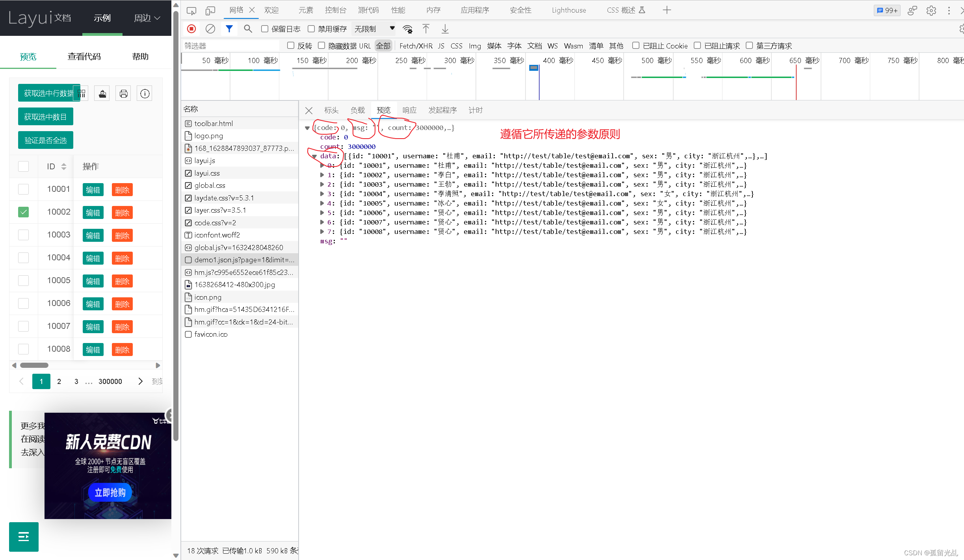Check the select-all header checkbox

click(x=24, y=166)
